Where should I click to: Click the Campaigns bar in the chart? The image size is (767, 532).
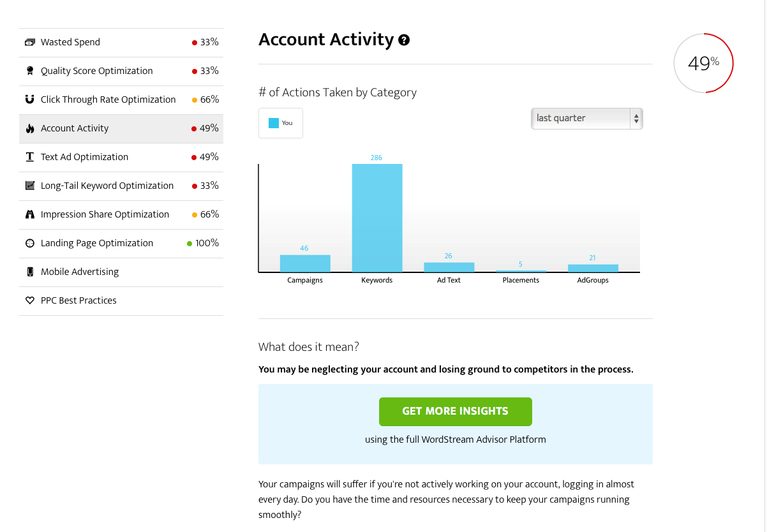pos(305,263)
